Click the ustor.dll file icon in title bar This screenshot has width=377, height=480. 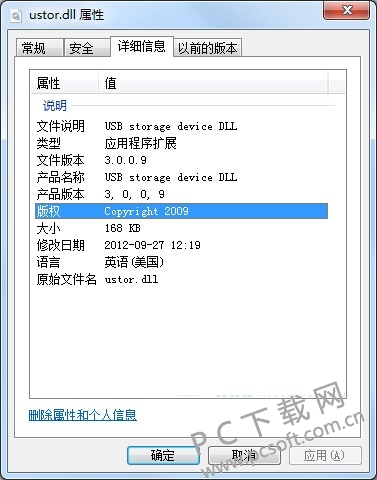pyautogui.click(x=16, y=15)
